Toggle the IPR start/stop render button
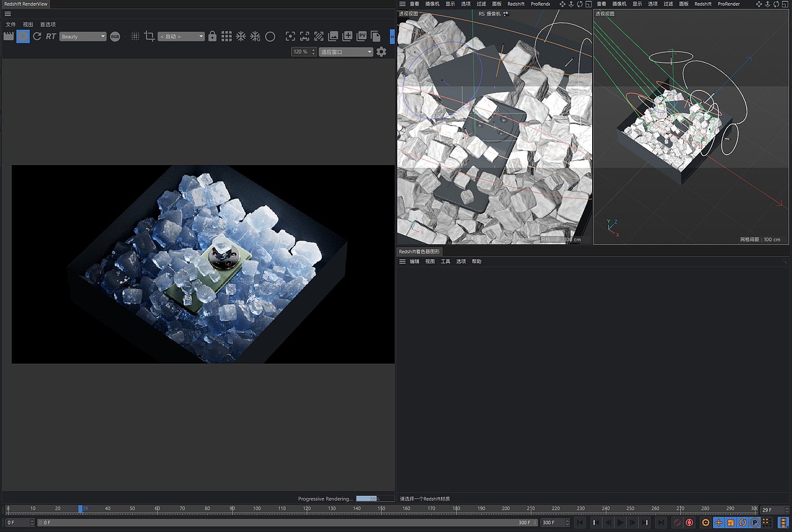The width and height of the screenshot is (792, 532). pyautogui.click(x=23, y=36)
